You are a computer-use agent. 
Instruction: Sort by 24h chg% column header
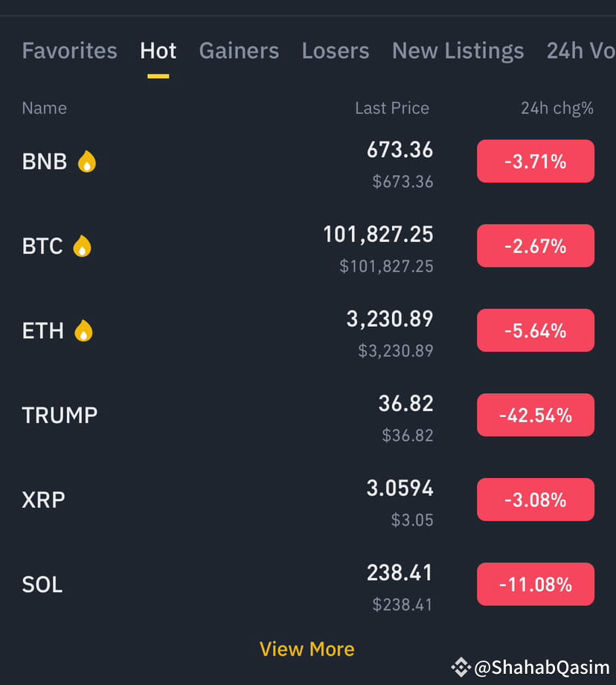coord(556,108)
